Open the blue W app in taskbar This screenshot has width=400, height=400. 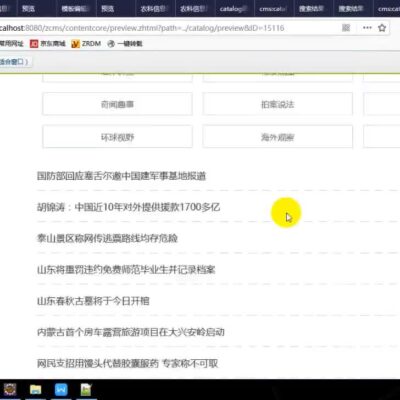coord(61,389)
